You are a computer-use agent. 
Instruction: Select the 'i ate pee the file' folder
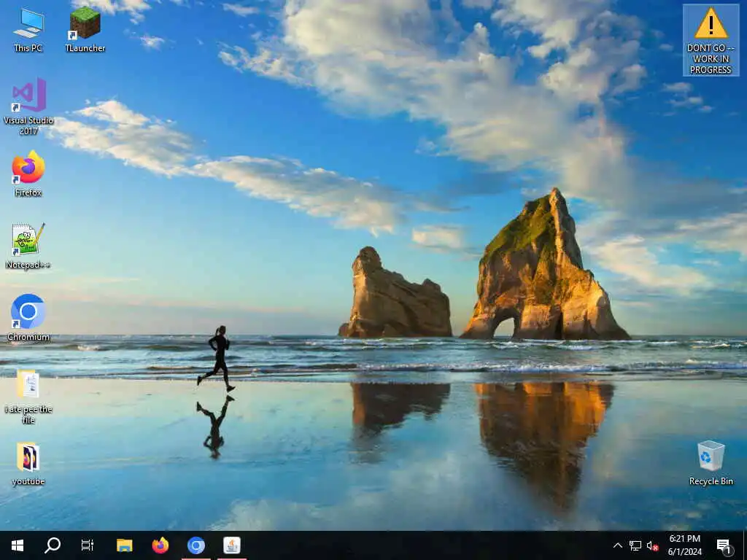pyautogui.click(x=28, y=396)
